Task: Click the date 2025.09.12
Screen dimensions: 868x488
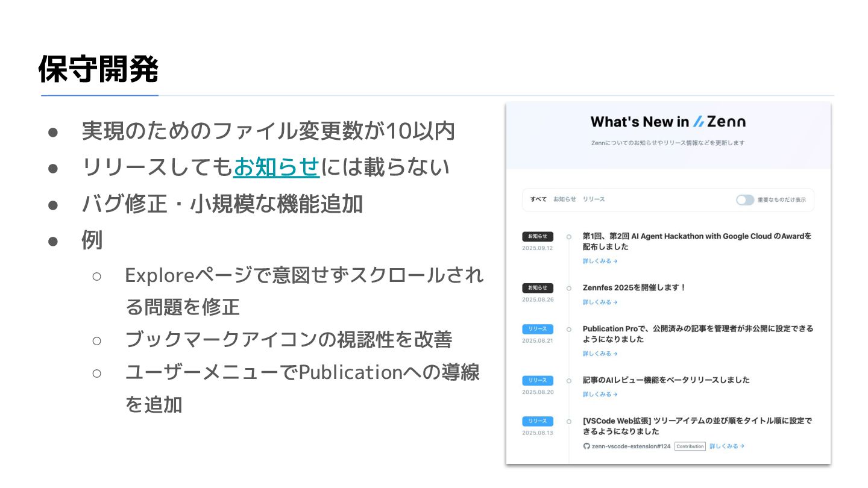Action: [x=538, y=248]
